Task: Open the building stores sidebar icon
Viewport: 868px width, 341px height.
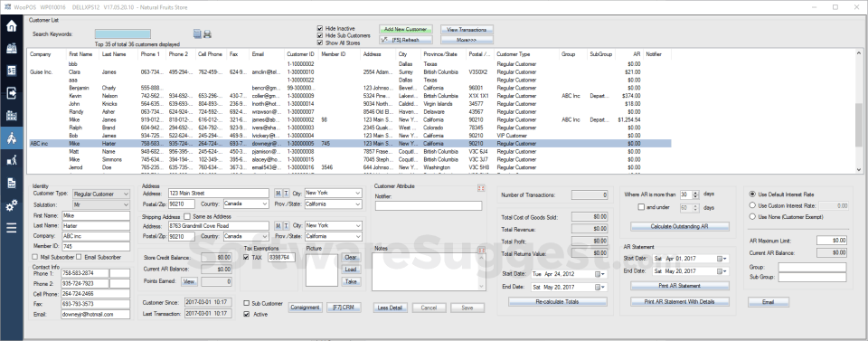Action: (11, 116)
